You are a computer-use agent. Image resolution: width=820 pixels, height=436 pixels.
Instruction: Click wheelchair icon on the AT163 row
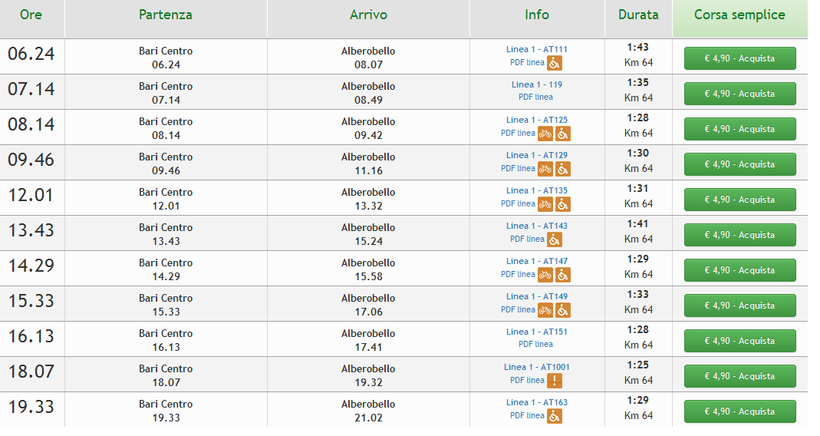[x=554, y=416]
